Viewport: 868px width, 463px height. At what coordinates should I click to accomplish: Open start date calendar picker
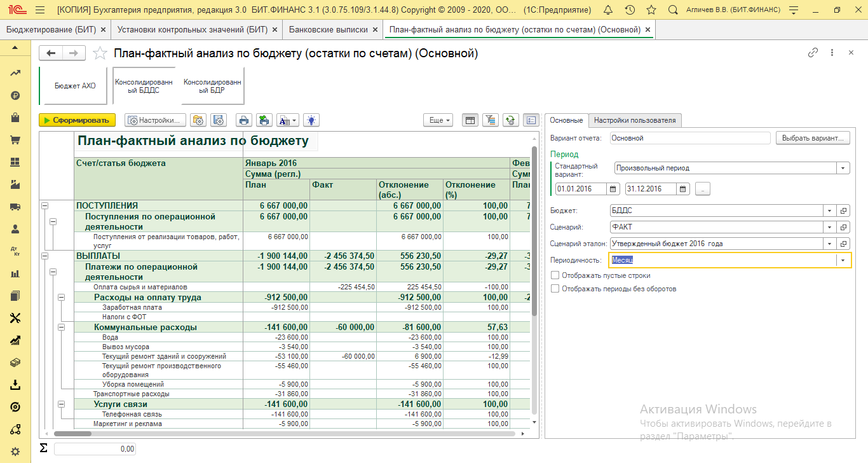[613, 189]
